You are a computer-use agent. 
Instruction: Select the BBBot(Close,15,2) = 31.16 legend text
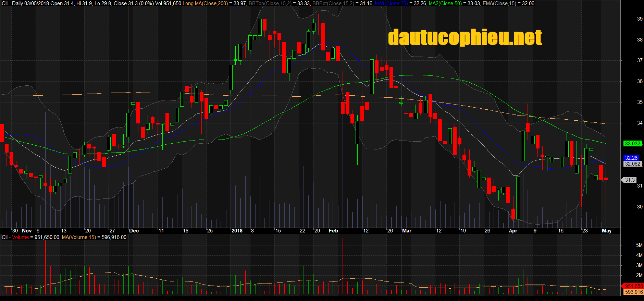(343, 3)
